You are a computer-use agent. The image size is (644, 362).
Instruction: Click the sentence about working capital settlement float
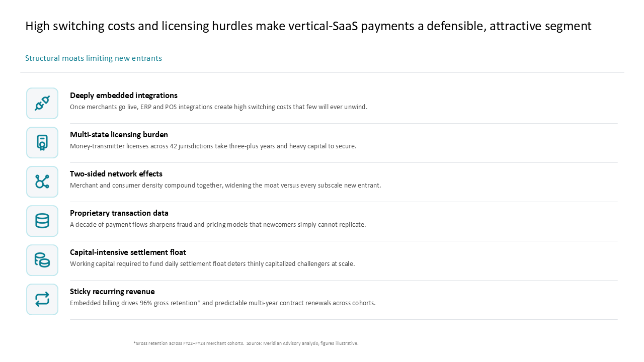(x=212, y=264)
